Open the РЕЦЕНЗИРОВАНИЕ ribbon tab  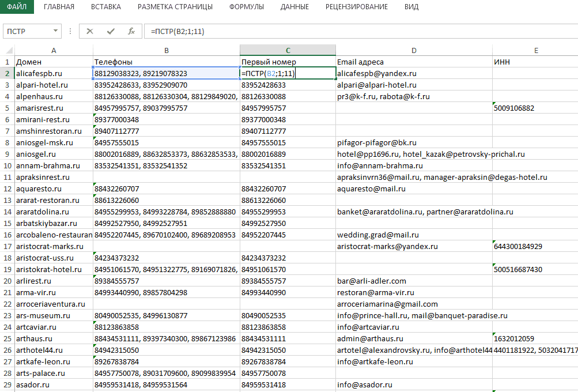click(x=357, y=7)
